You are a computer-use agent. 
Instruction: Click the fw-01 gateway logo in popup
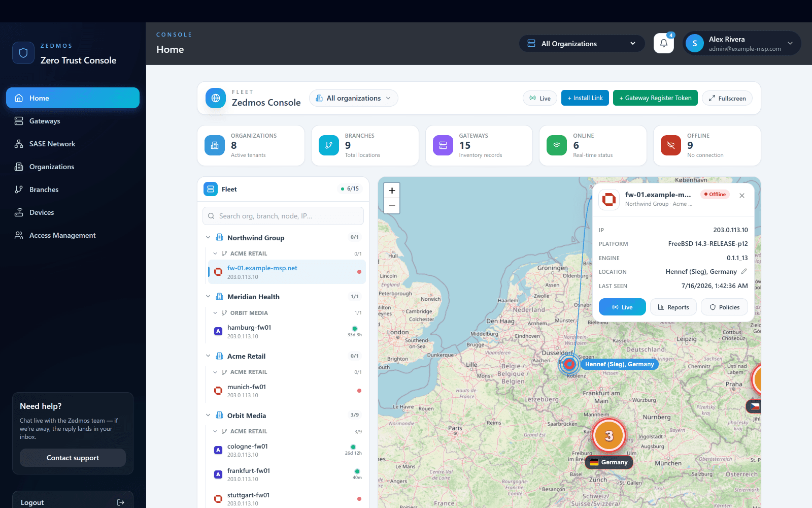coord(609,199)
